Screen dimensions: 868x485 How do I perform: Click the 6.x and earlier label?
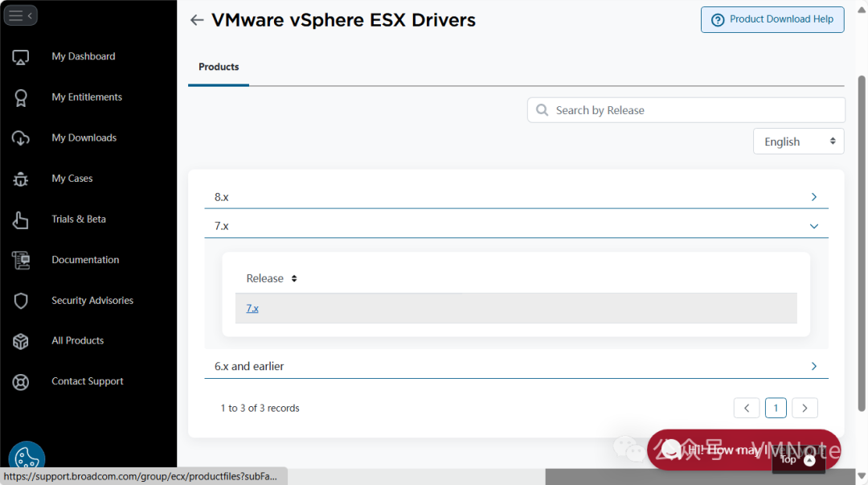click(249, 367)
